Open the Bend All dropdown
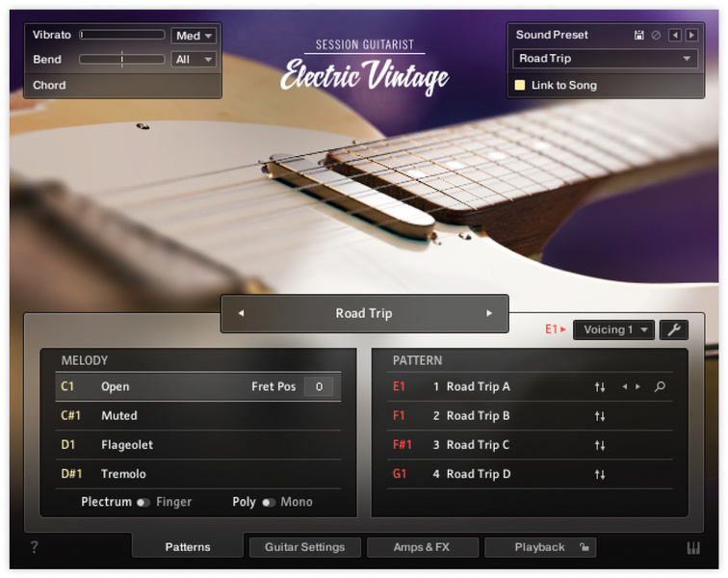 point(194,60)
